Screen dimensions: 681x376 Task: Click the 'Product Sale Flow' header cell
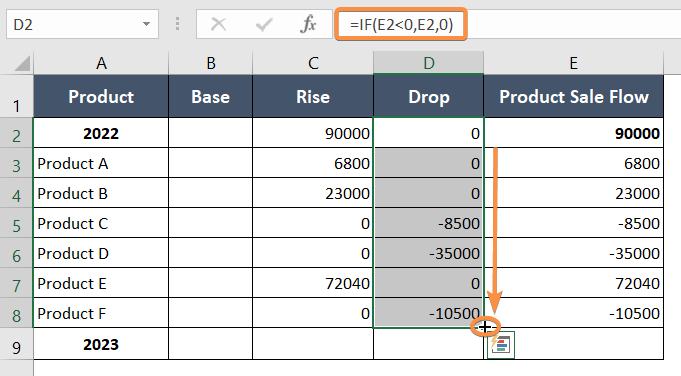(x=574, y=96)
